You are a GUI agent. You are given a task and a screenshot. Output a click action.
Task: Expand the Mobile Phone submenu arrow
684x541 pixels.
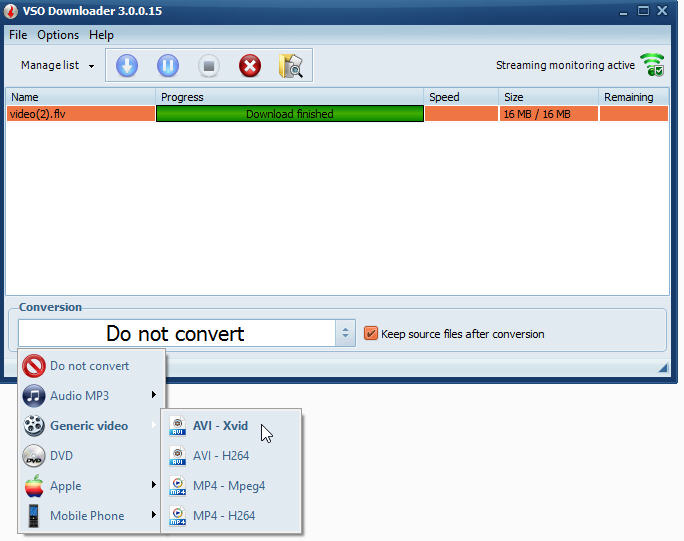pyautogui.click(x=154, y=515)
